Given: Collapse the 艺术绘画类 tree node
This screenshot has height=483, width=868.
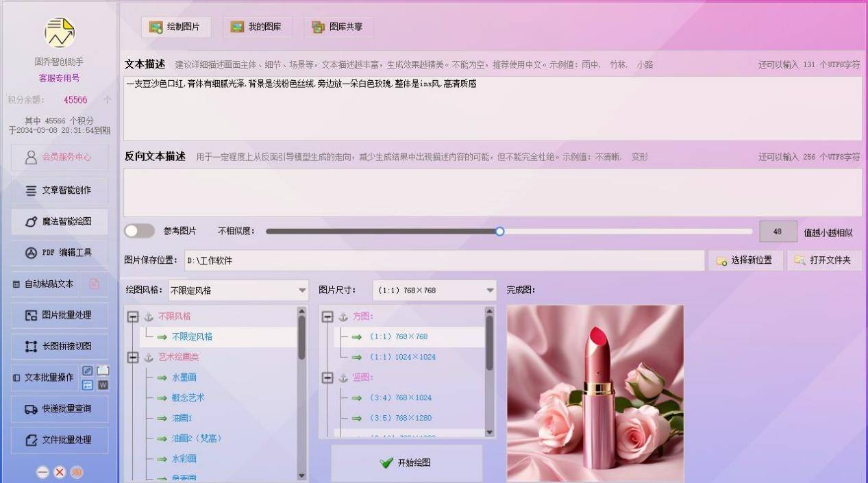Looking at the screenshot, I should (x=133, y=357).
